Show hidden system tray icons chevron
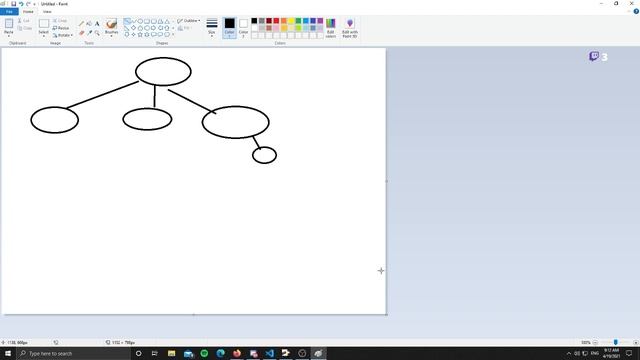 pos(569,353)
